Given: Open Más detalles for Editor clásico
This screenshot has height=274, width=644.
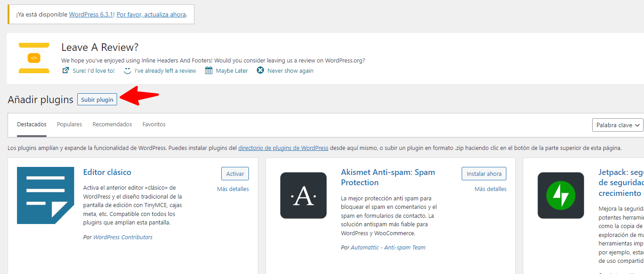Looking at the screenshot, I should [x=233, y=189].
